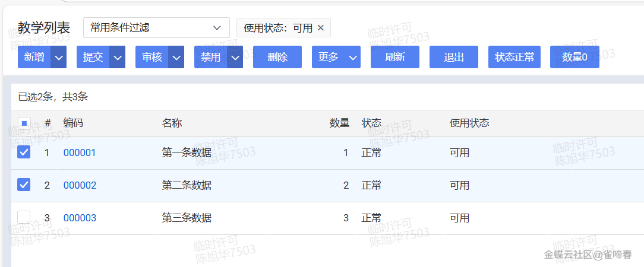Image resolution: width=644 pixels, height=267 pixels.
Task: Expand the 提交 dropdown arrow
Action: (118, 57)
